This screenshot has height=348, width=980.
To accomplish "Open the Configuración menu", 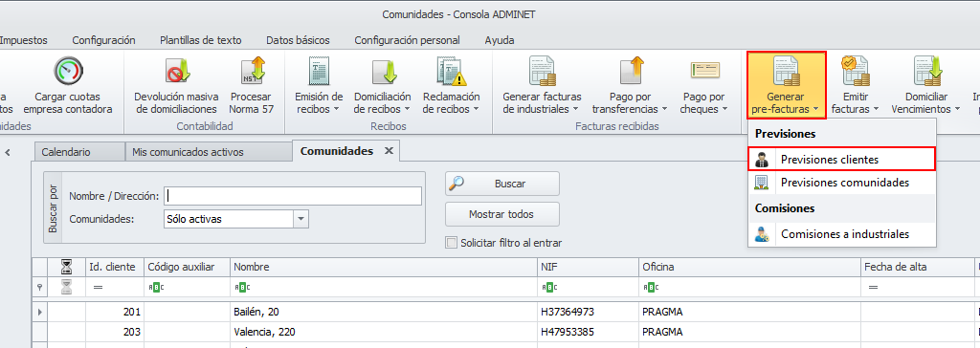I will (x=103, y=40).
